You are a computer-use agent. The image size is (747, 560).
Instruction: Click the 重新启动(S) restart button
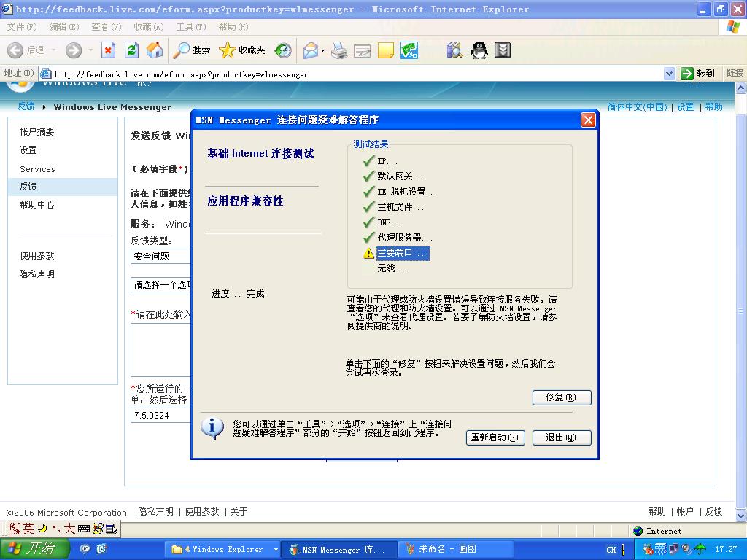click(x=495, y=437)
